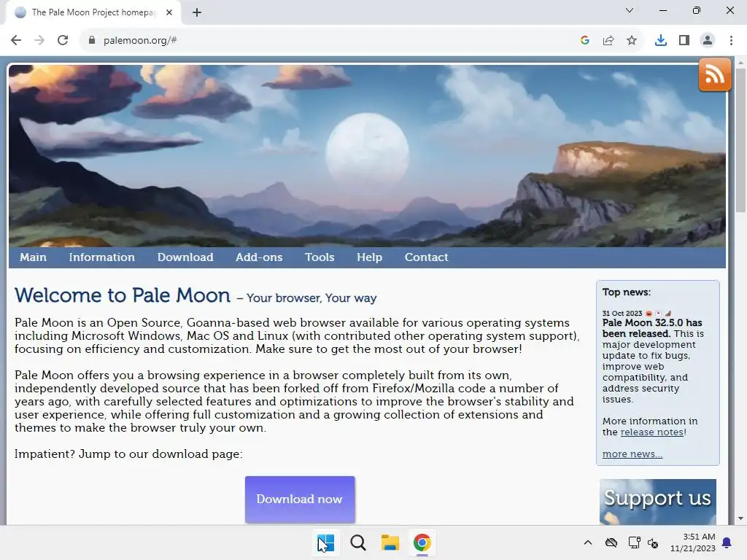Screen dimensions: 747x560
Task: Click 'Impatient? Jump to our download page:'
Action: [x=128, y=454]
